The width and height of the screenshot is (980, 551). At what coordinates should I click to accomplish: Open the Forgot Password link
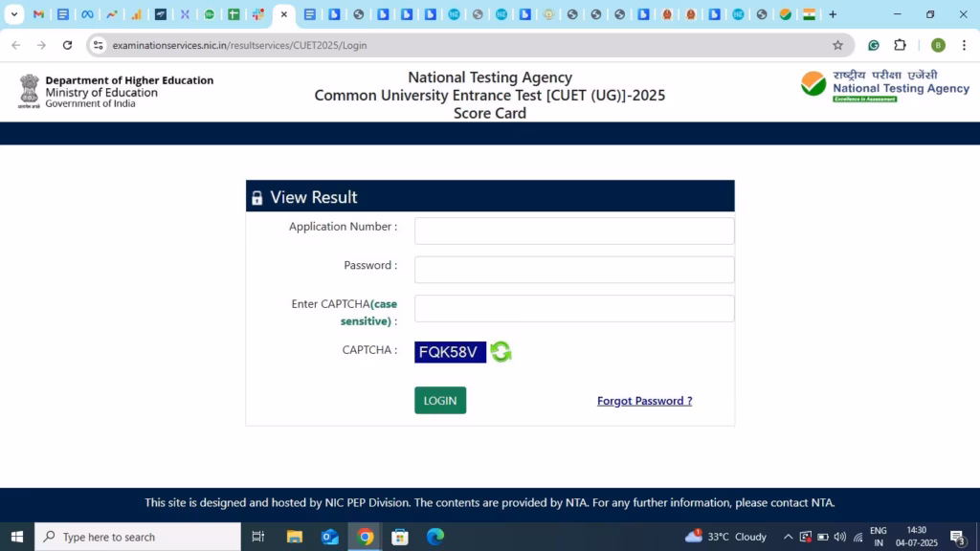[644, 401]
